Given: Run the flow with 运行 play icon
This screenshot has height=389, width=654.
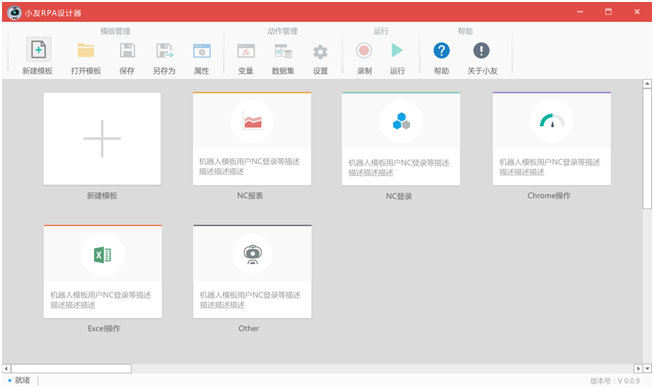Looking at the screenshot, I should pyautogui.click(x=397, y=50).
